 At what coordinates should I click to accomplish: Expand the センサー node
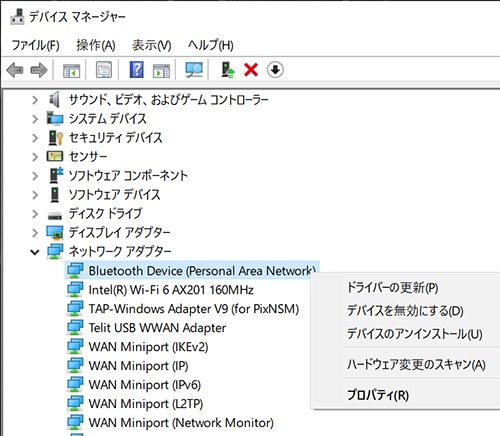pyautogui.click(x=35, y=157)
